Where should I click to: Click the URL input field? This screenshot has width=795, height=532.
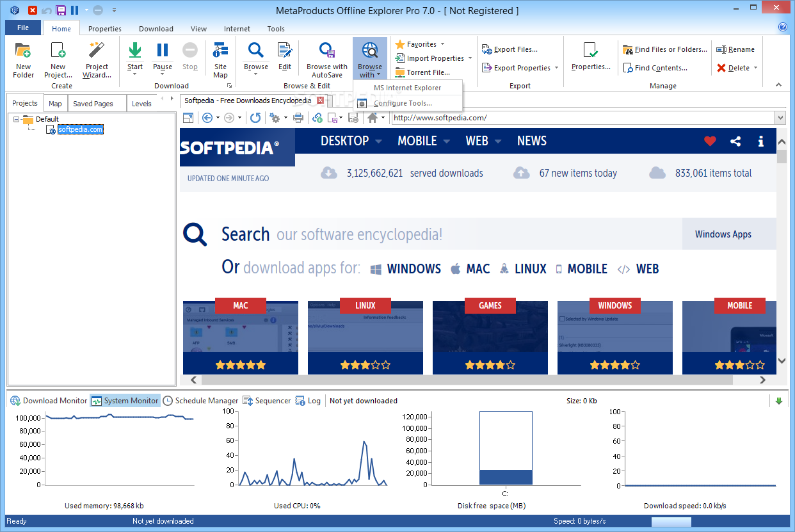click(x=582, y=118)
